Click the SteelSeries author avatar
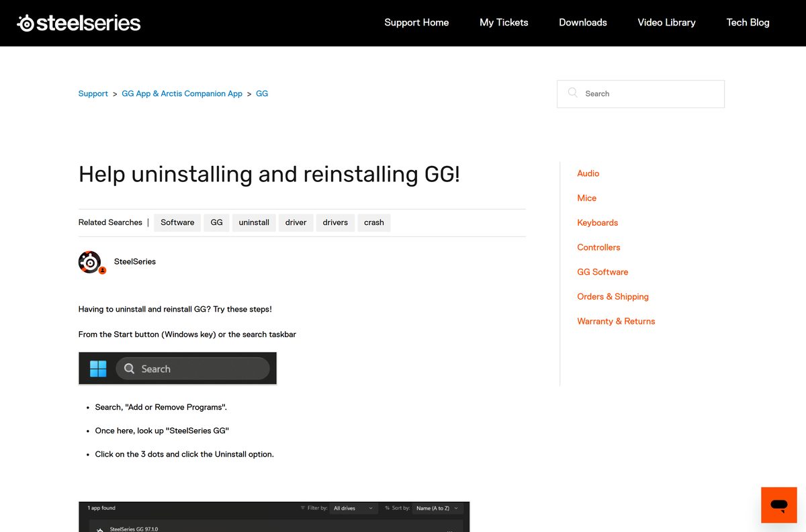 91,262
